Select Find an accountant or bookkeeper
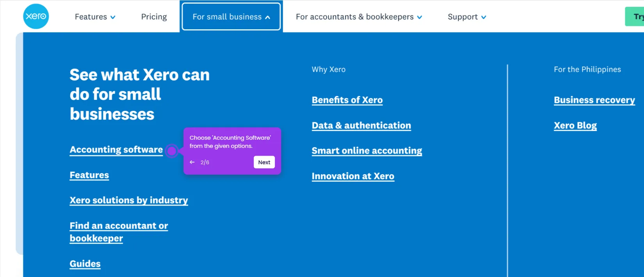The height and width of the screenshot is (277, 644). coord(119,232)
